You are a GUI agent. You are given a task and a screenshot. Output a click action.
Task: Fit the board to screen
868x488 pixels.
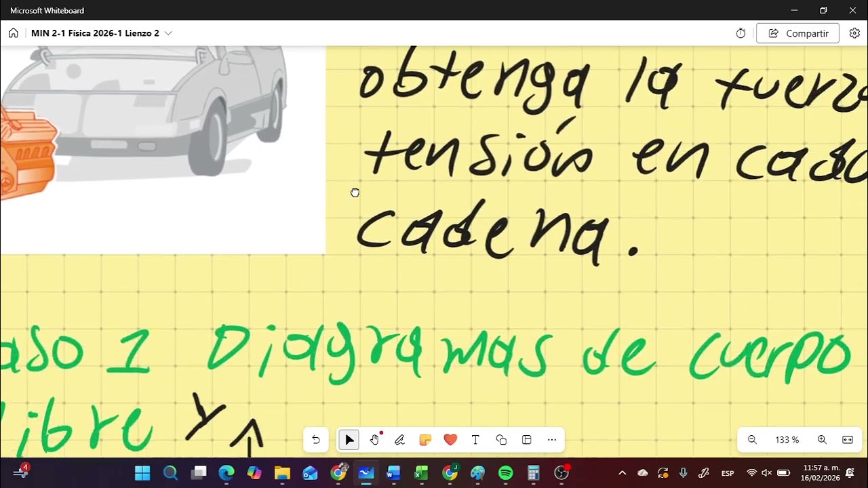pos(848,440)
